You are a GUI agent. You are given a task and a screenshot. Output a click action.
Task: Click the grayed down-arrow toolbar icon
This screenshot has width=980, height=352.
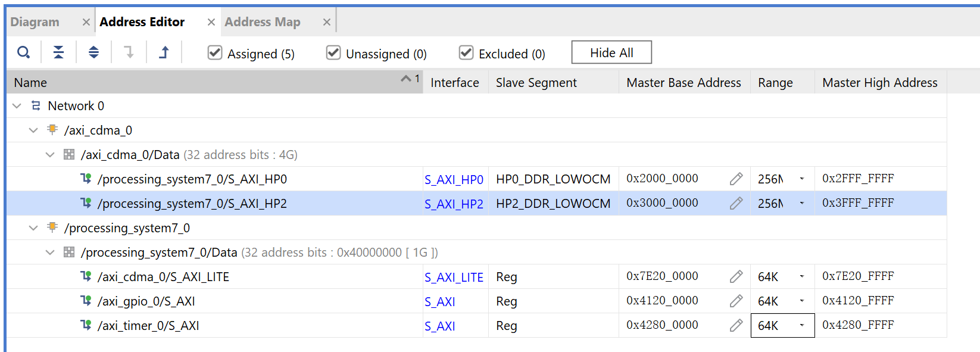click(129, 52)
